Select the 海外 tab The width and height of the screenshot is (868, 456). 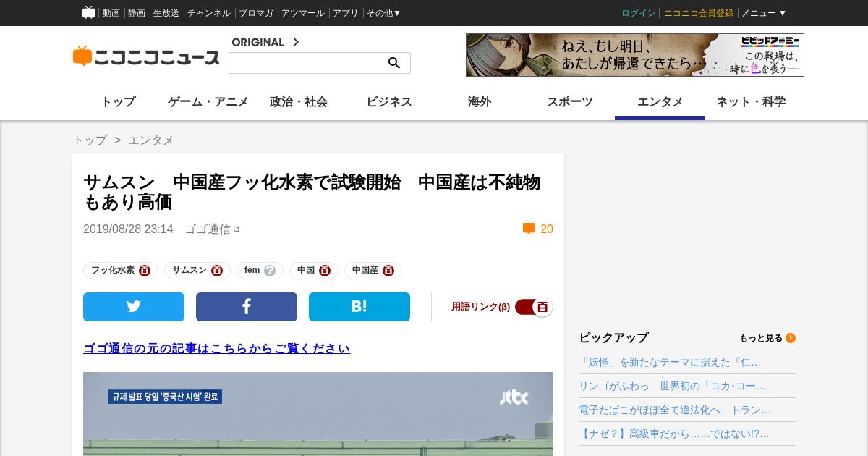coord(480,102)
